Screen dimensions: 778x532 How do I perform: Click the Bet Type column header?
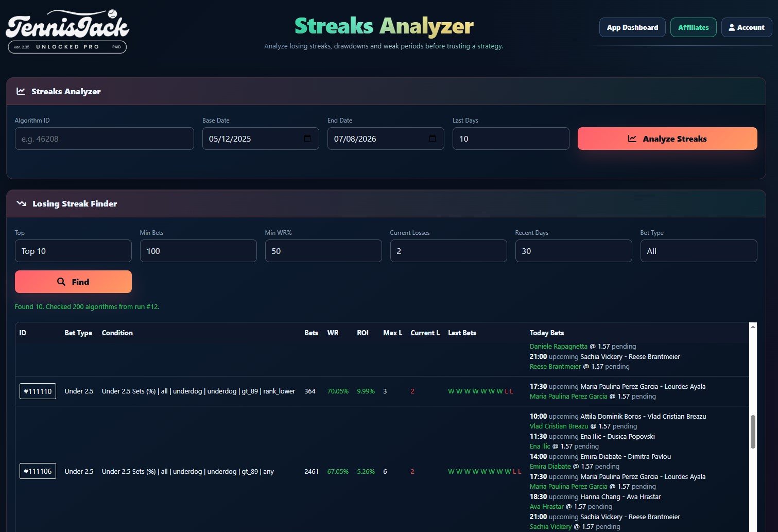pyautogui.click(x=78, y=333)
